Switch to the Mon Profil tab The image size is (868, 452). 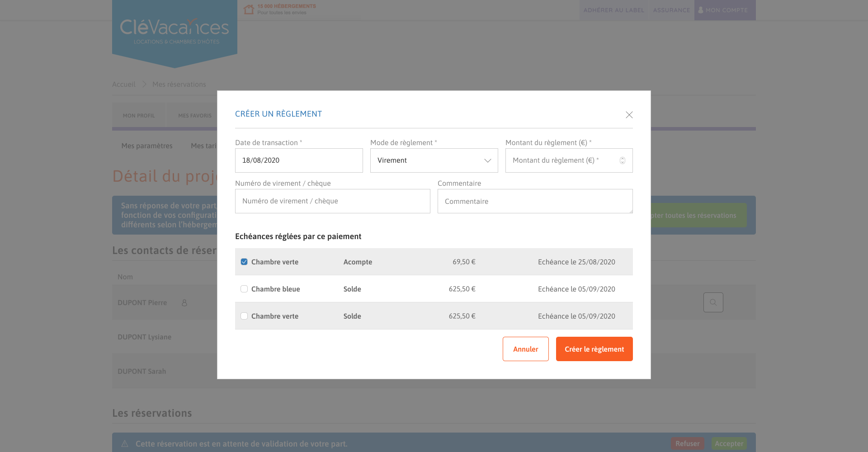[139, 116]
